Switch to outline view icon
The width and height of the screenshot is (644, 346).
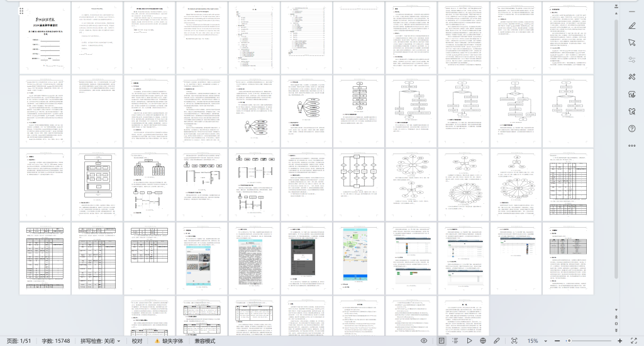pyautogui.click(x=455, y=341)
